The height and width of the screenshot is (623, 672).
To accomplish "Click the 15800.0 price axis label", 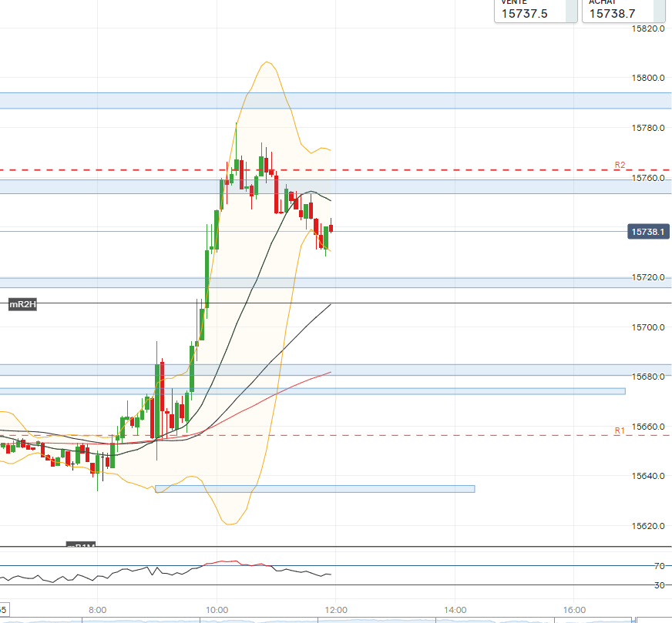I will pos(648,78).
